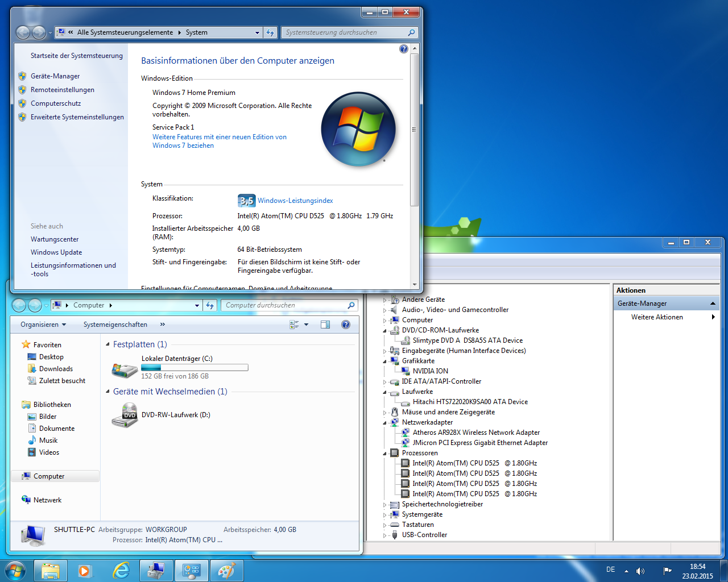Click the 3,5 performance rating badge
The height and width of the screenshot is (582, 728).
pyautogui.click(x=246, y=201)
